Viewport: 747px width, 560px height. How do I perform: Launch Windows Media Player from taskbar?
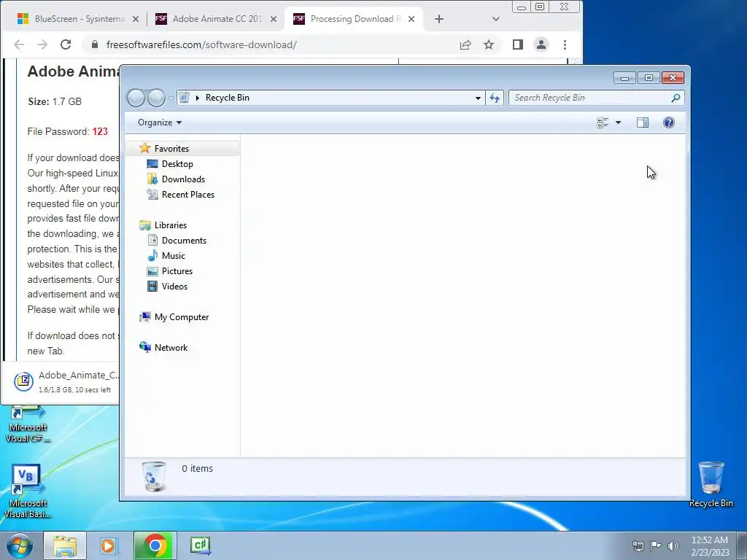pyautogui.click(x=109, y=545)
